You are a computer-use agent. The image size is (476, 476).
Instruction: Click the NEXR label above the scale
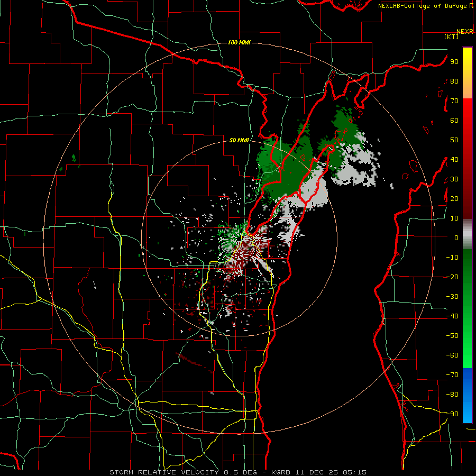pyautogui.click(x=465, y=32)
